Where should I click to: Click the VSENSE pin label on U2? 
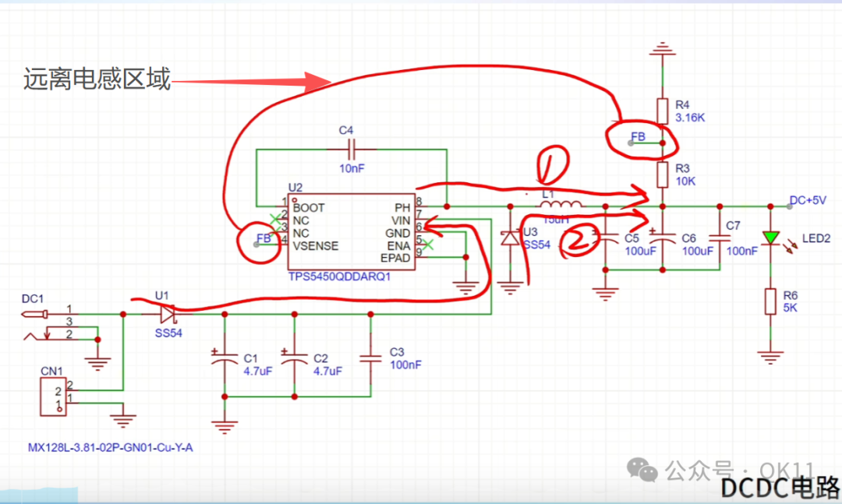click(x=316, y=246)
